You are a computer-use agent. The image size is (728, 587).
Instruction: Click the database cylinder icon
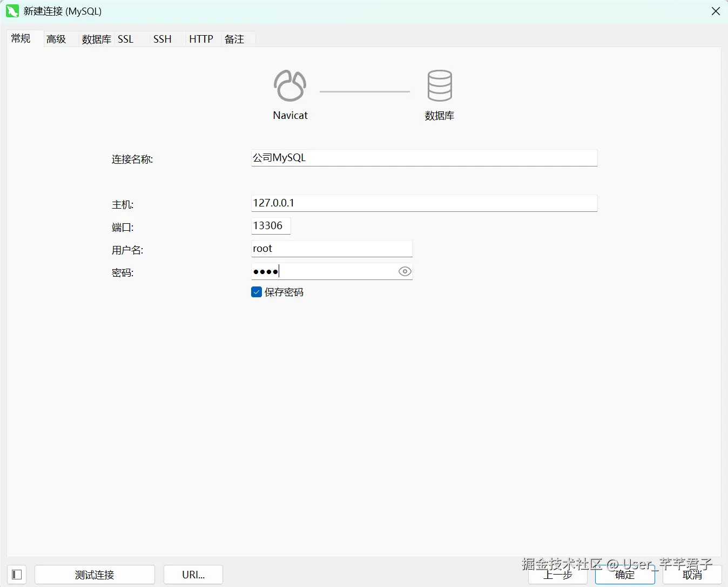tap(440, 85)
